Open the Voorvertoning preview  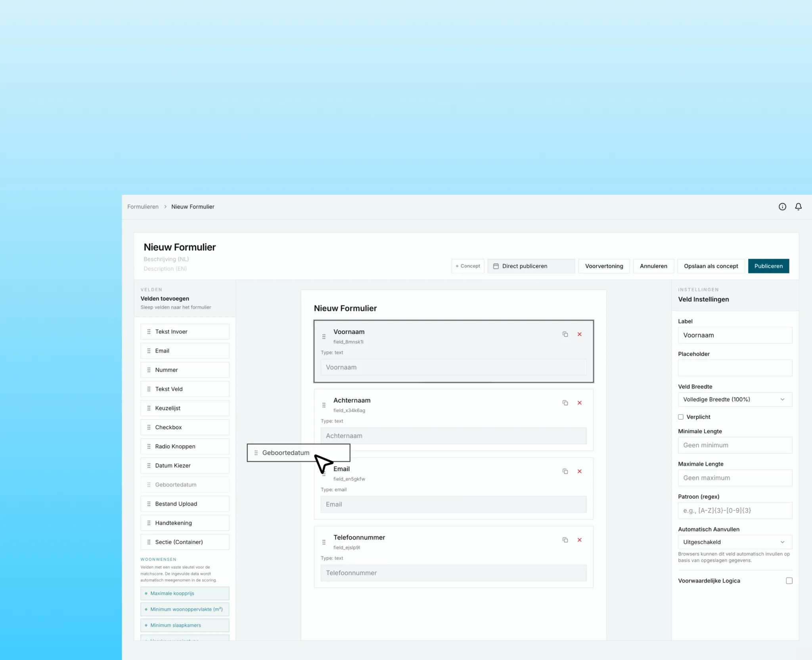(604, 266)
